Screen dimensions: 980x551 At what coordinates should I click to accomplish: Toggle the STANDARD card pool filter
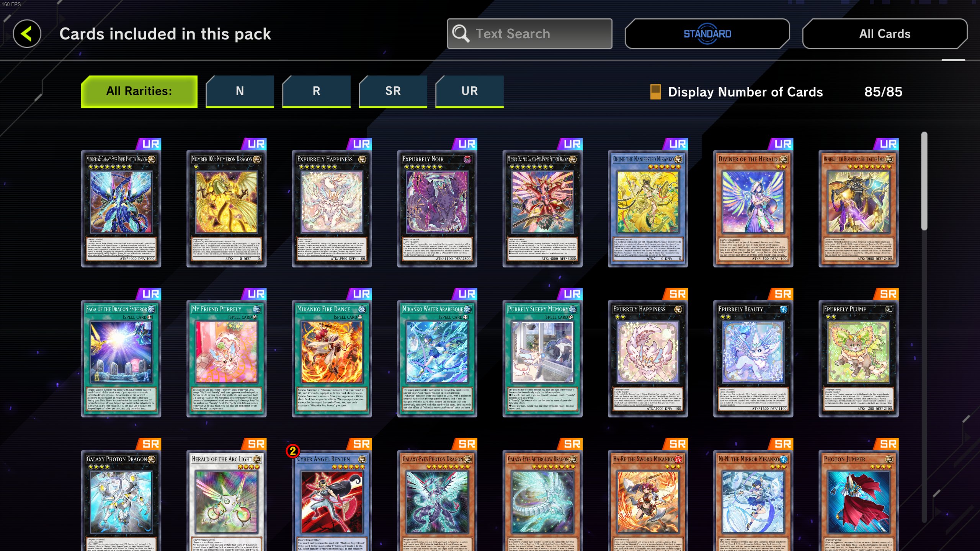pos(707,34)
